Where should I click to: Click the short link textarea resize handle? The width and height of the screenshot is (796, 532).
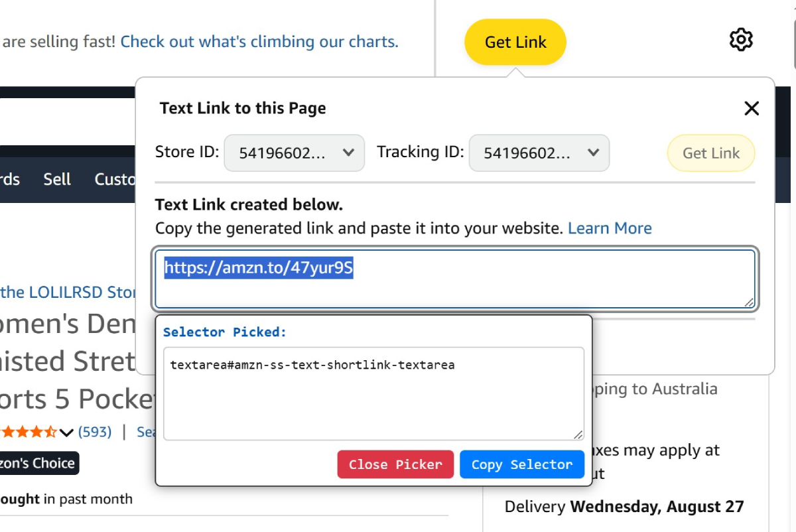(749, 302)
